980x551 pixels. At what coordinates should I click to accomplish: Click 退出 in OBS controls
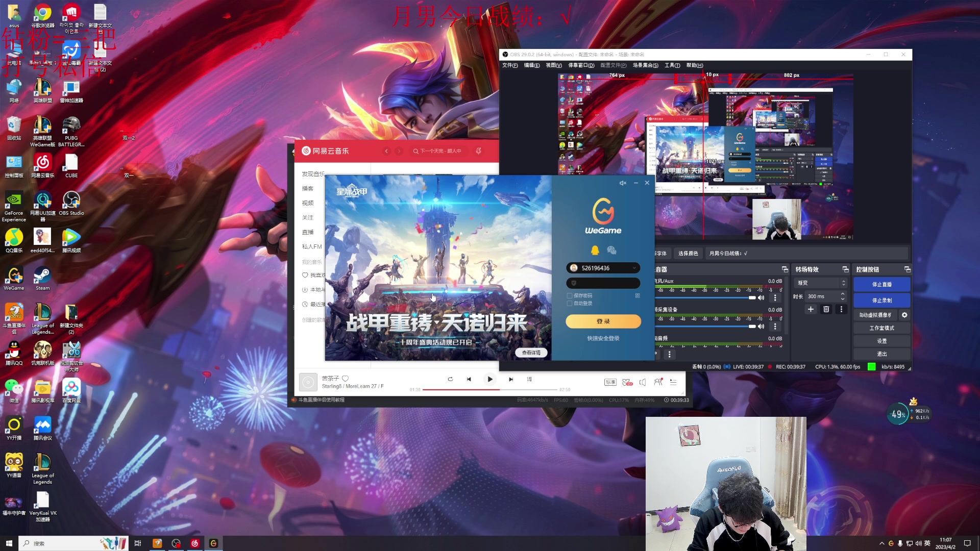pyautogui.click(x=882, y=354)
